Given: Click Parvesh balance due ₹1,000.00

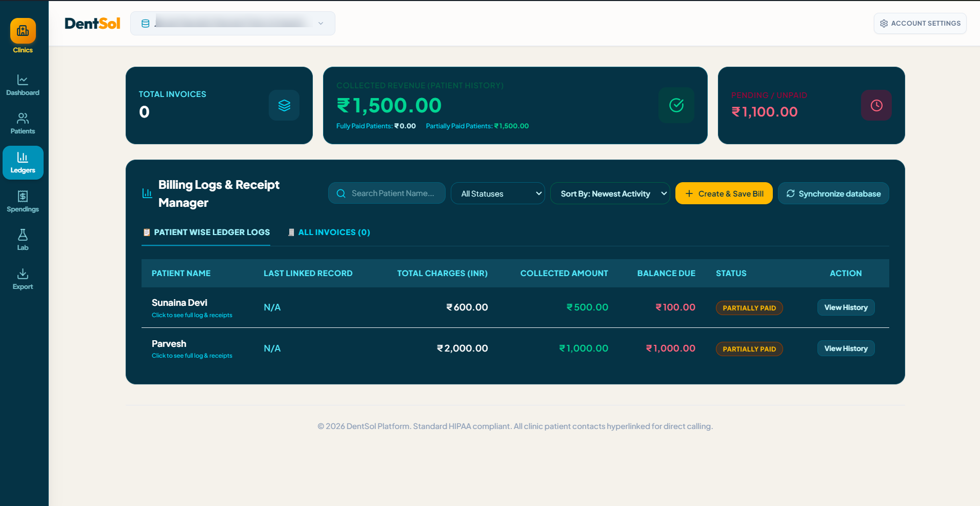Looking at the screenshot, I should 671,348.
